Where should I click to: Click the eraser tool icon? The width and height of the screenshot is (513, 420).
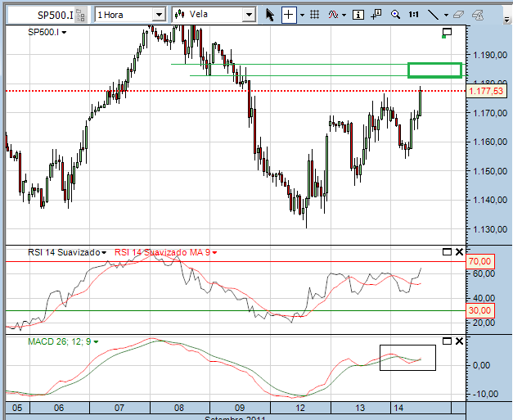(458, 15)
